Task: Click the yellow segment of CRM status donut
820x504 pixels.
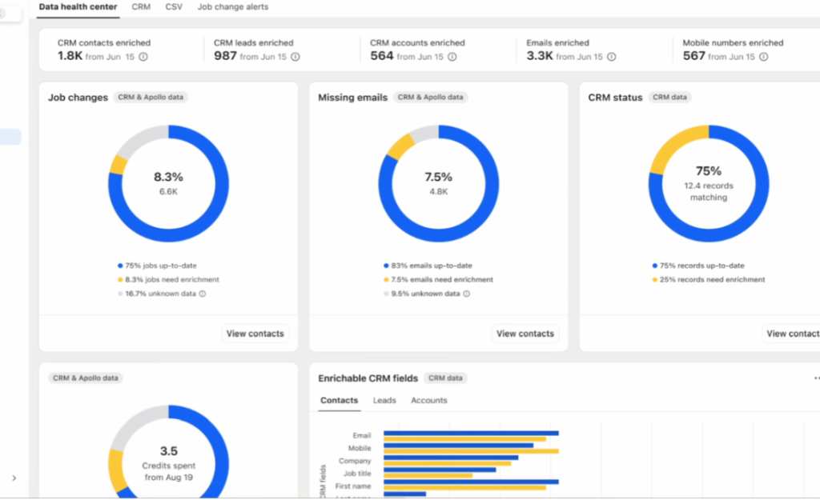Action: [x=671, y=144]
